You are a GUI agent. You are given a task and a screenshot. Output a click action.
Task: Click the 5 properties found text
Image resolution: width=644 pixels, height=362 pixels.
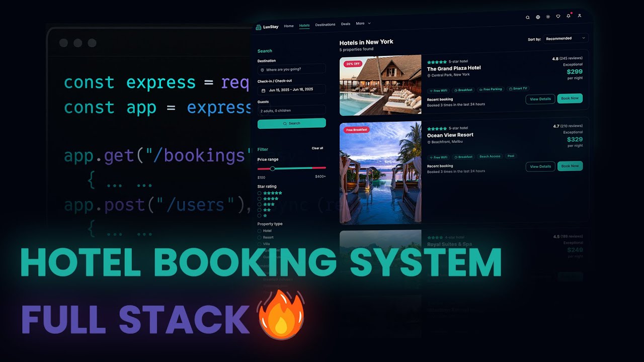coord(357,49)
